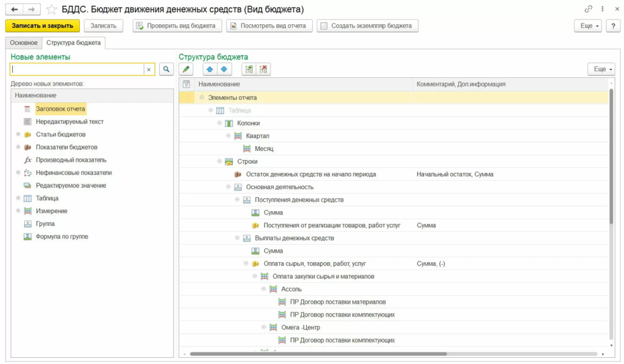Viewport: 624px width, 364px height.
Task: Click the Посмотреть вид отчета button
Action: click(269, 26)
